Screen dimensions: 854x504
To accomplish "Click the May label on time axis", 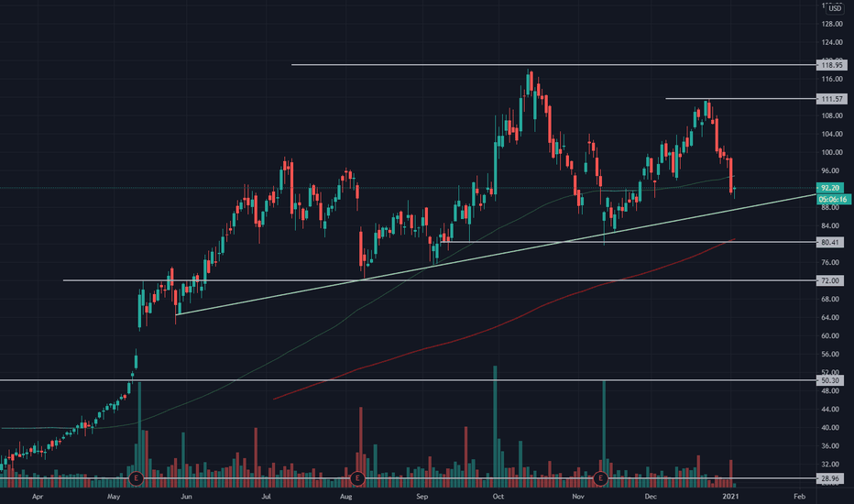I will coord(114,497).
